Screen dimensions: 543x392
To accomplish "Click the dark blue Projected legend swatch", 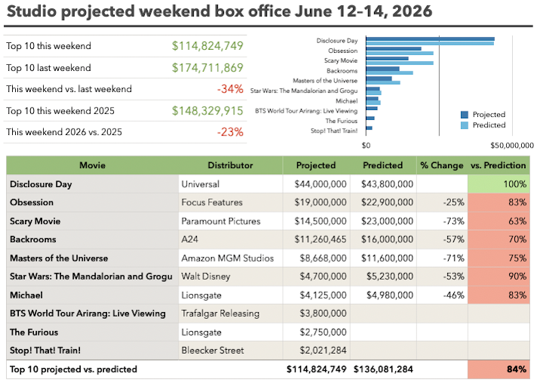I will click(x=465, y=115).
